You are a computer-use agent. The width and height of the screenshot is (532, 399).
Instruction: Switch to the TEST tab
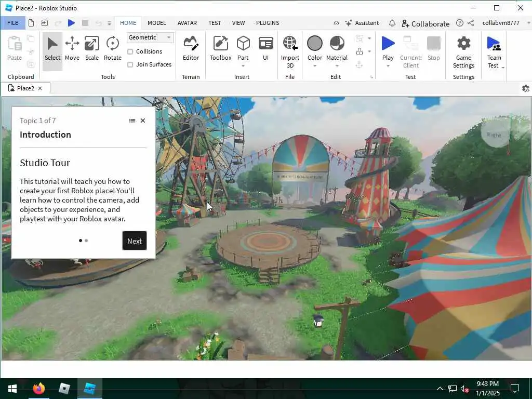coord(215,23)
